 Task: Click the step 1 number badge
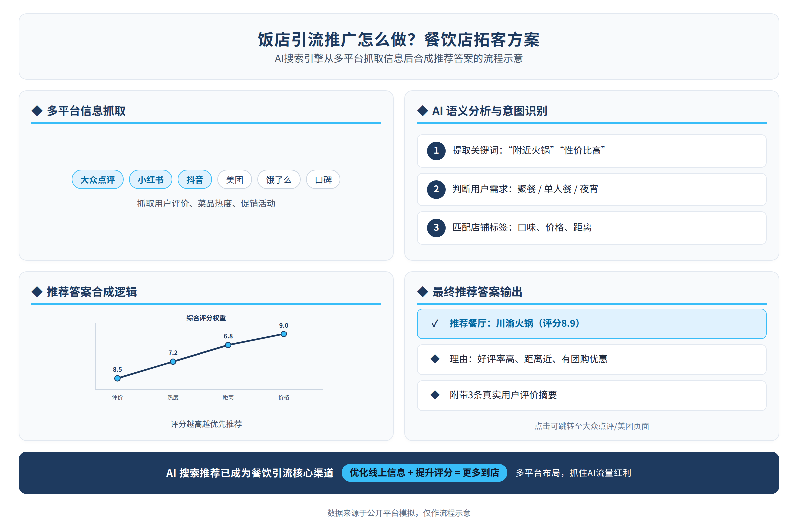click(x=436, y=151)
